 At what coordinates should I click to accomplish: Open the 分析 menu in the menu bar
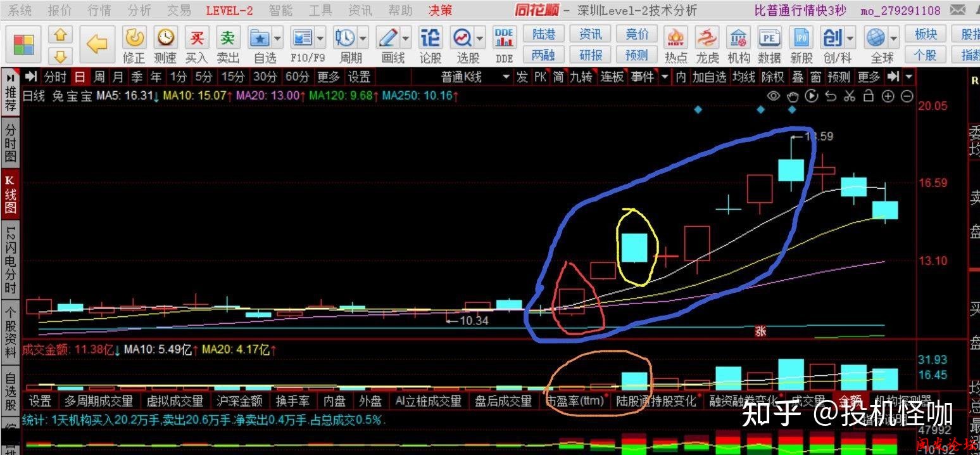(139, 10)
